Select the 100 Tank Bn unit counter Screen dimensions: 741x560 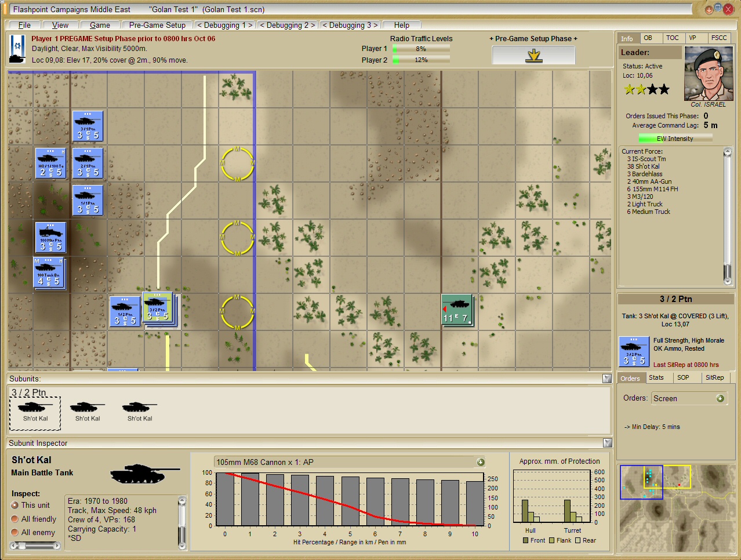click(49, 273)
